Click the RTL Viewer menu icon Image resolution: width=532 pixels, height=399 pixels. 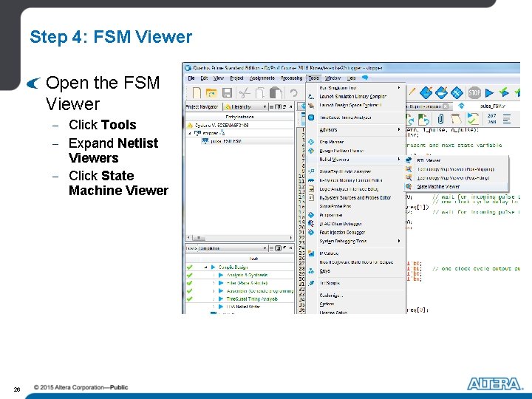(x=409, y=160)
